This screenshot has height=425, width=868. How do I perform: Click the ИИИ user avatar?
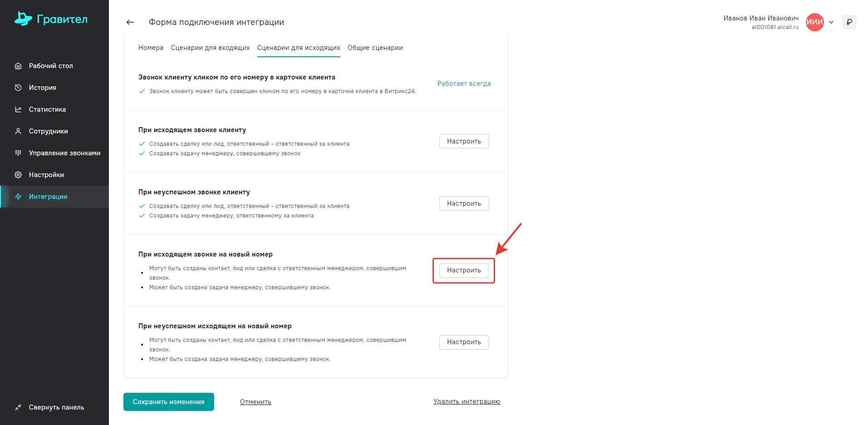(814, 22)
